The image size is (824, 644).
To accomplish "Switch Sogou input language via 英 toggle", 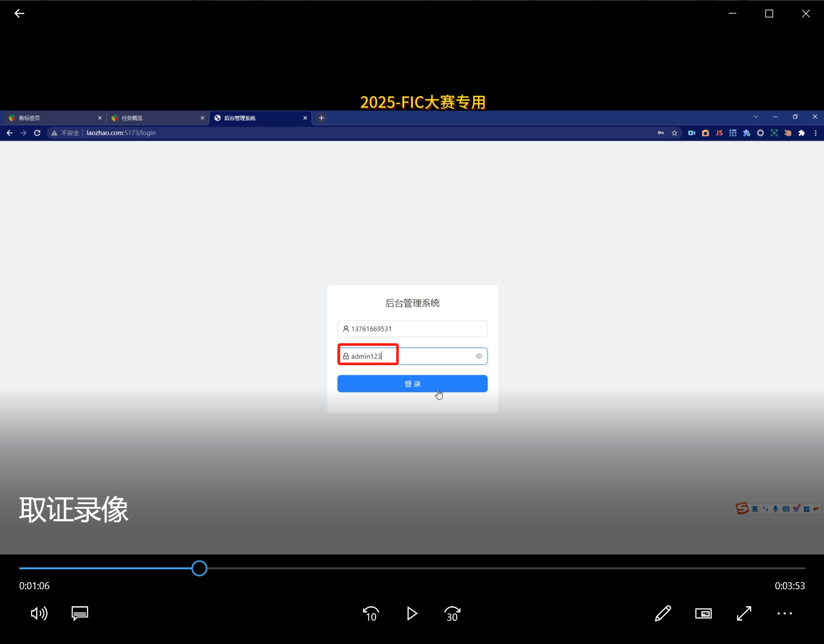I will point(754,509).
